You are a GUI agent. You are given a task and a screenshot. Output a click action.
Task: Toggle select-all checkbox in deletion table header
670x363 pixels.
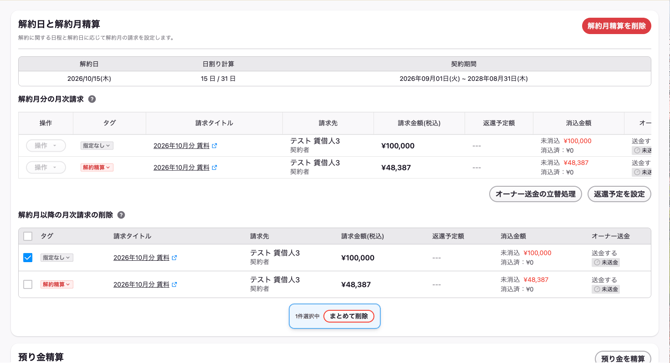[28, 236]
